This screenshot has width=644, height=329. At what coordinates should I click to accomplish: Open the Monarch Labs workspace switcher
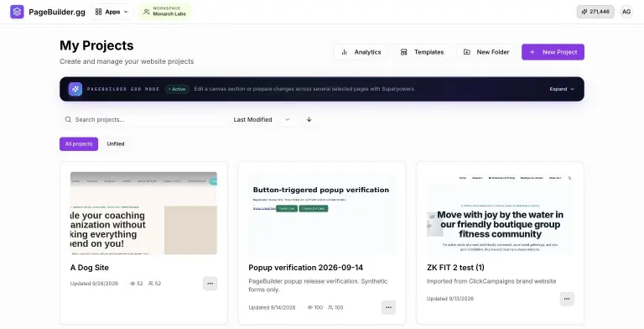[164, 12]
